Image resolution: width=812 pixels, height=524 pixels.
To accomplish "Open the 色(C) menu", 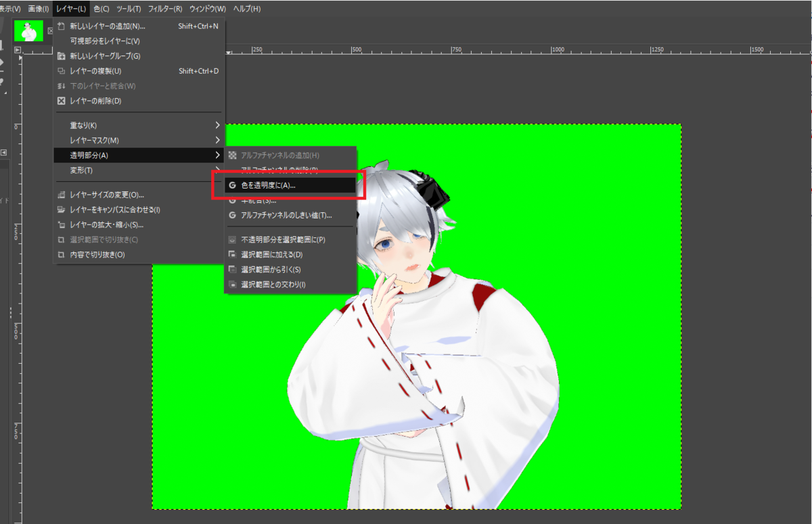I will click(101, 9).
